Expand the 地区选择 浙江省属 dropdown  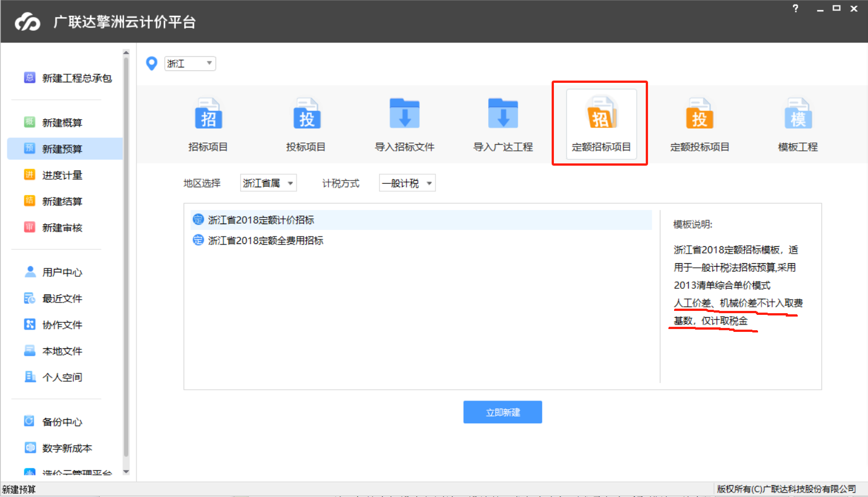coord(268,183)
